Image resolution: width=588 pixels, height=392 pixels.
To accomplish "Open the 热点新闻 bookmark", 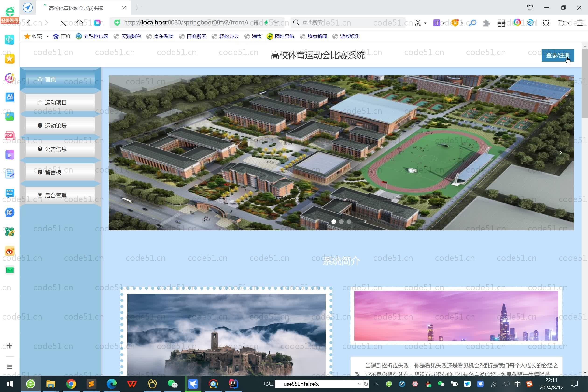I will point(314,36).
